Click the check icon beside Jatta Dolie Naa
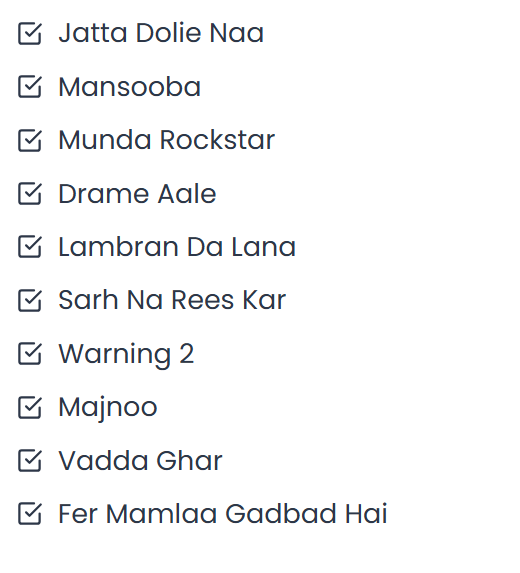520x573 pixels. (30, 34)
